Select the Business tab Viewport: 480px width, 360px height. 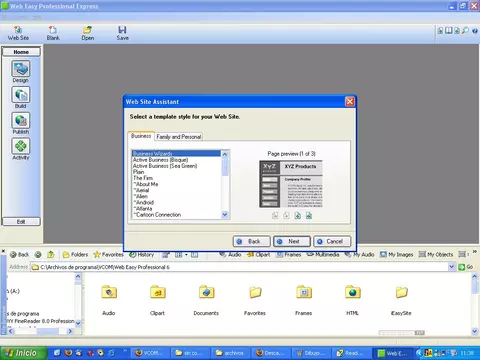point(141,136)
